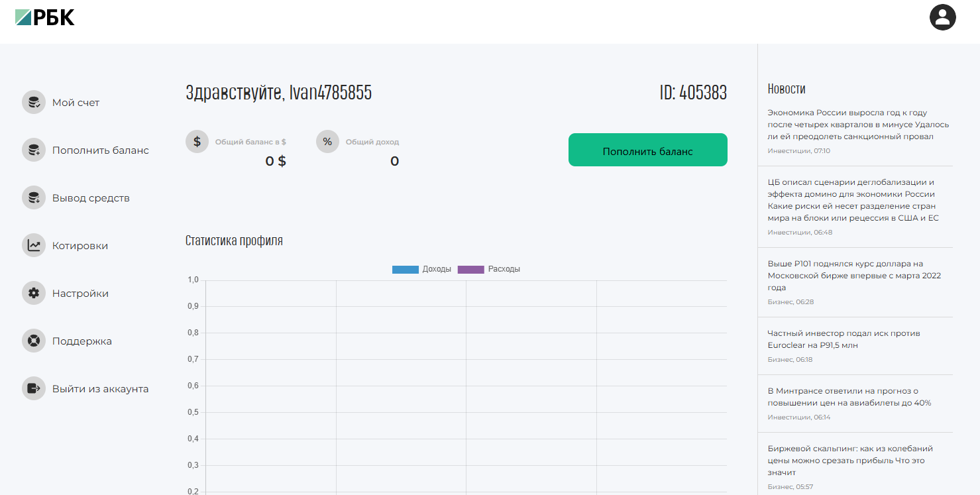The image size is (980, 495).
Task: Select Мой счет menu label
Action: [x=76, y=103]
